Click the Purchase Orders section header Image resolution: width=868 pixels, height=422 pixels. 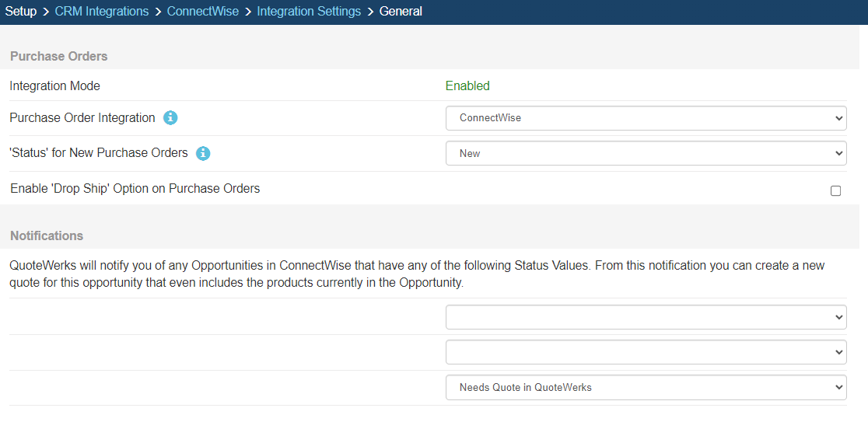click(59, 56)
